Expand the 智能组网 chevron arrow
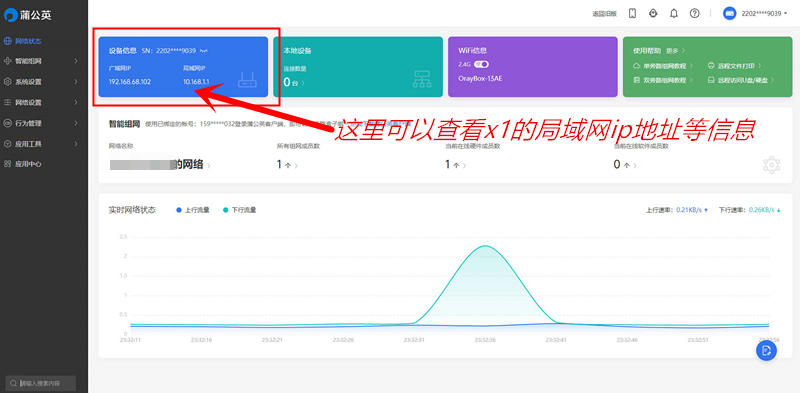 point(76,61)
